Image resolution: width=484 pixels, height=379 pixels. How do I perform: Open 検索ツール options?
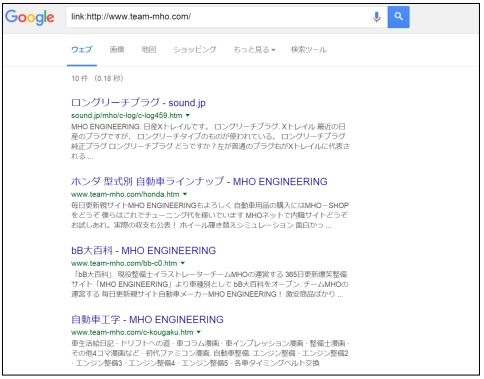309,50
